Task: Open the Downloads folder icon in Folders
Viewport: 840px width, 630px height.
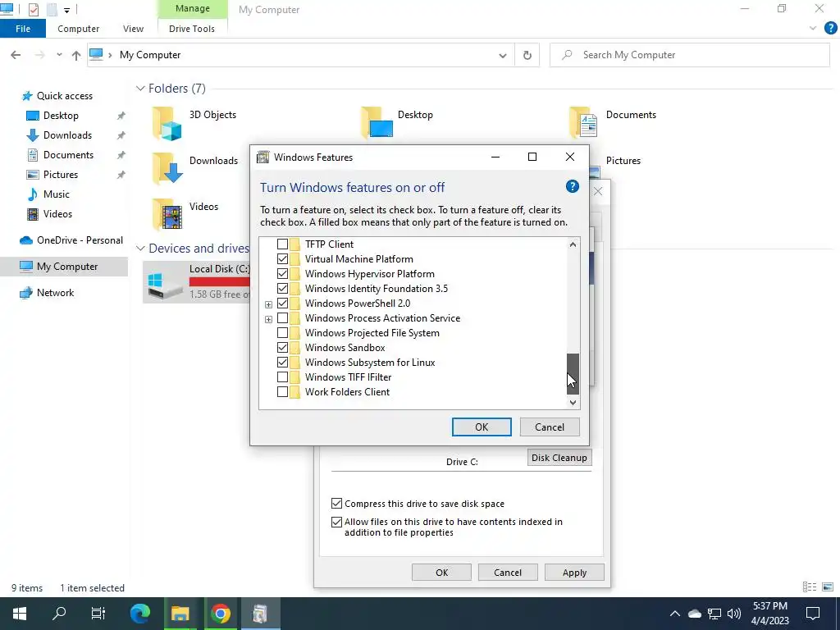Action: (x=167, y=169)
